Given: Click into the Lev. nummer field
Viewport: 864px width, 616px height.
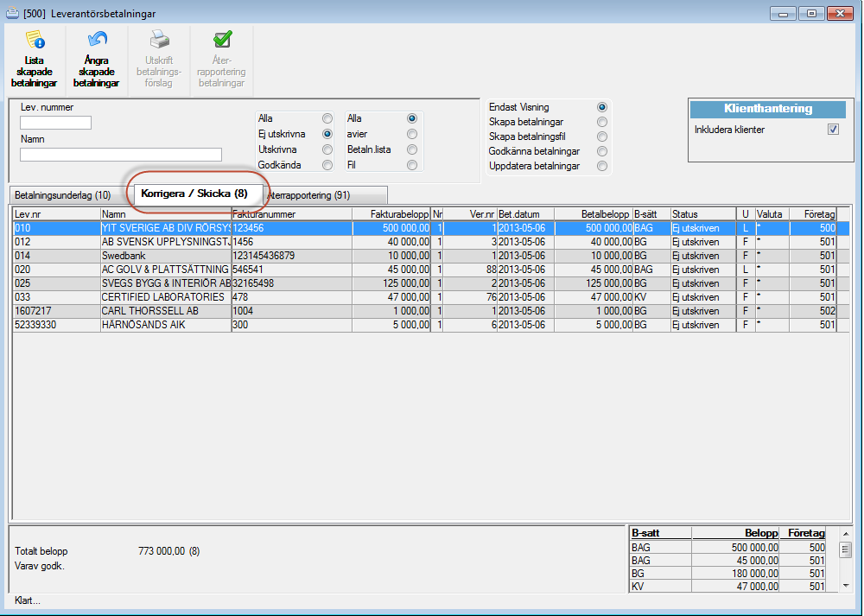Looking at the screenshot, I should pyautogui.click(x=55, y=123).
